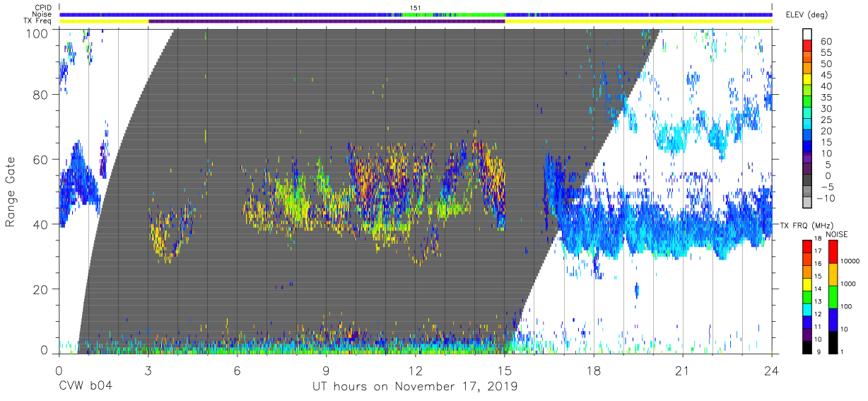Click the green segment of the NOISE color bar
Image resolution: width=868 pixels, height=401 pixels.
click(833, 296)
